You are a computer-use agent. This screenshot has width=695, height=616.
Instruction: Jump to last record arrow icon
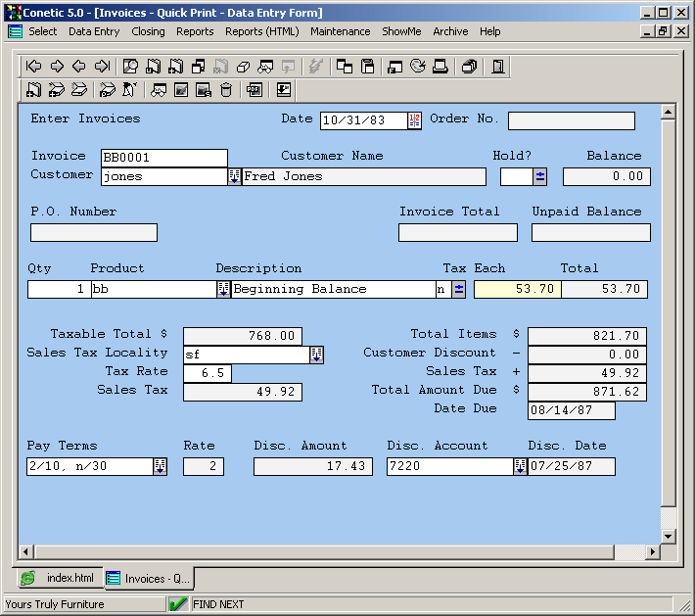point(102,67)
